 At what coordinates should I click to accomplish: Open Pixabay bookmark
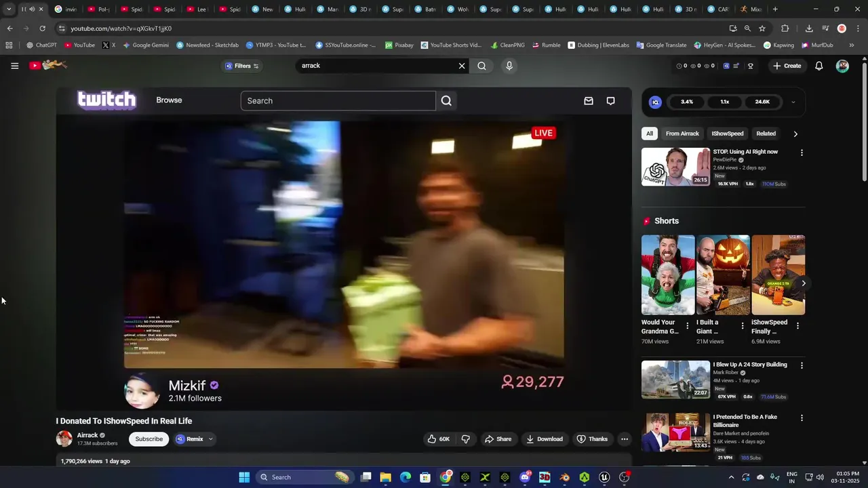pos(399,45)
